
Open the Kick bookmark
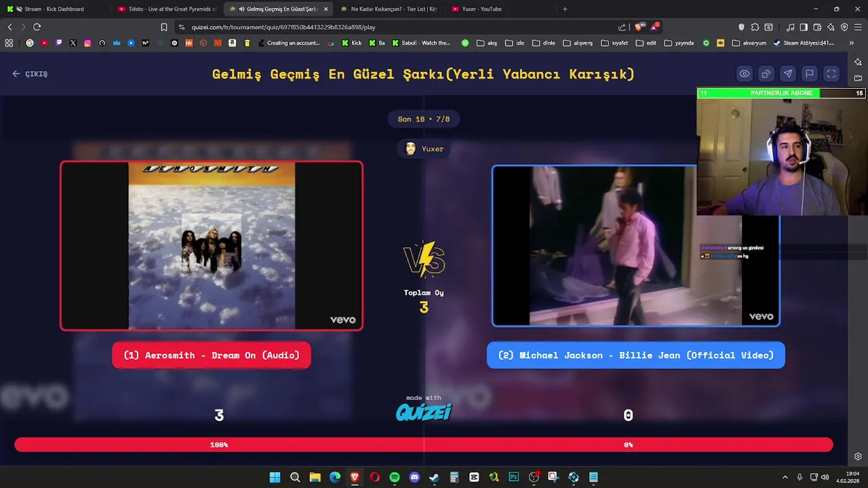[352, 43]
